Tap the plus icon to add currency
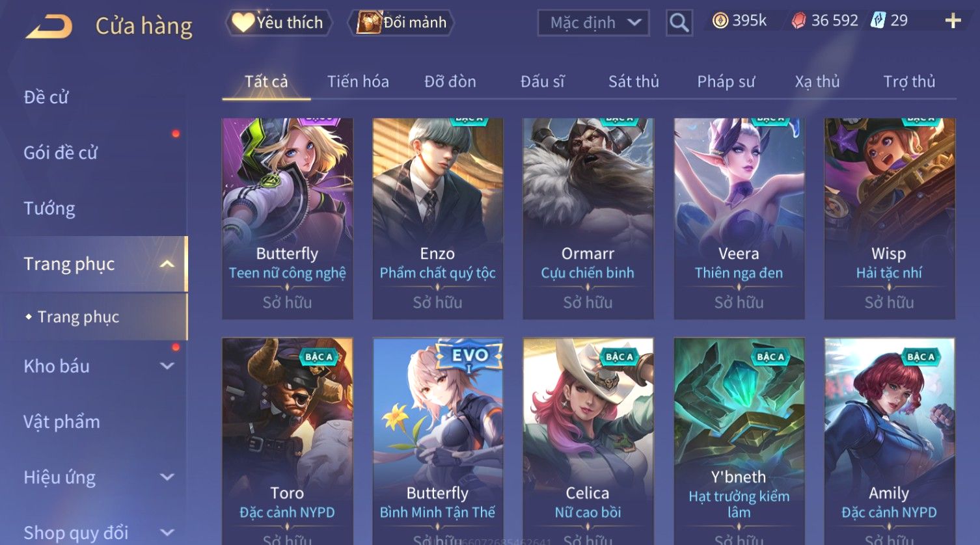 coord(953,21)
